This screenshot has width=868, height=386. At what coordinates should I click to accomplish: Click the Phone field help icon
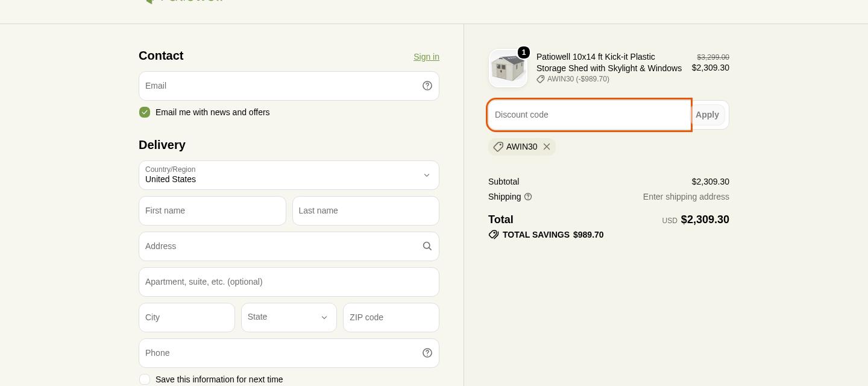coord(427,353)
